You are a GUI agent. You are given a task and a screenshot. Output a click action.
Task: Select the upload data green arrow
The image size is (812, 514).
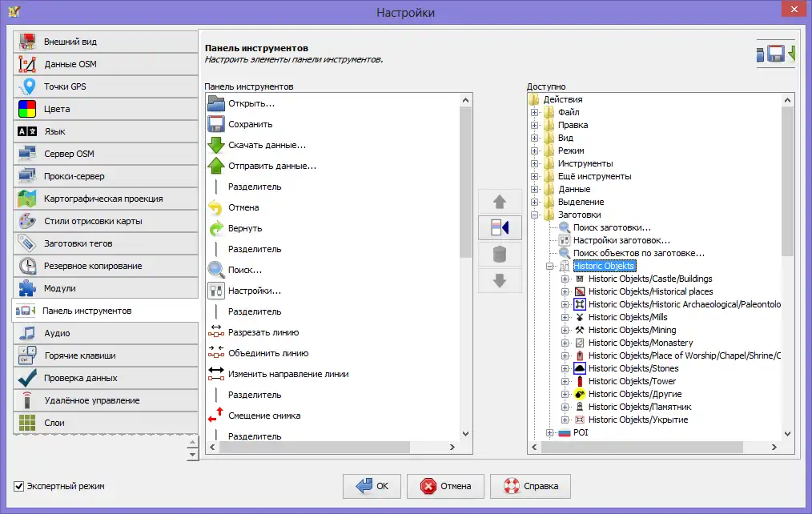(x=216, y=166)
